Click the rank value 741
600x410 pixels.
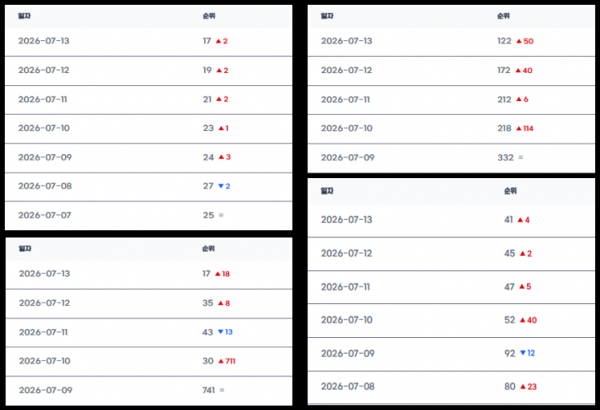coord(209,390)
